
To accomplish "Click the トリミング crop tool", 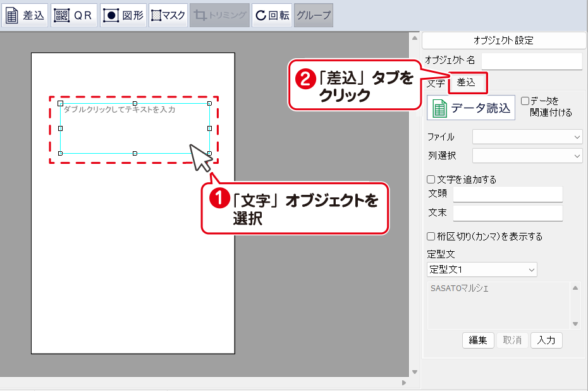I will (219, 16).
